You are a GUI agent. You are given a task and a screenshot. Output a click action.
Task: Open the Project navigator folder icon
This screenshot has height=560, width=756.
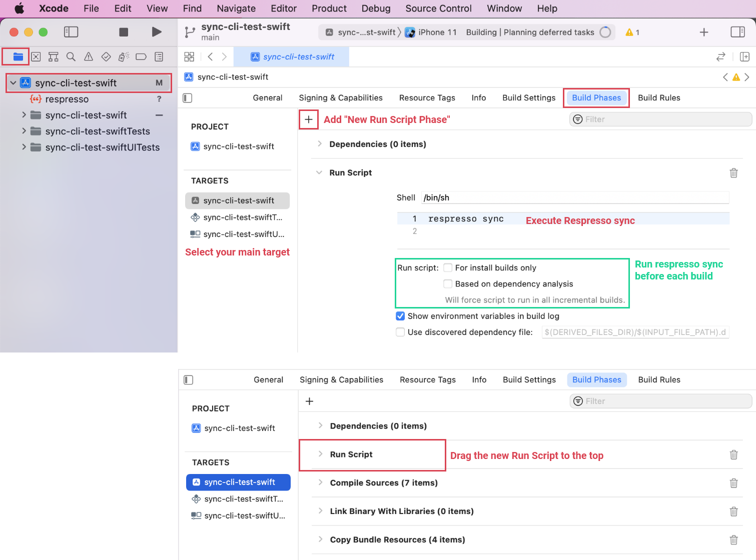(x=18, y=56)
